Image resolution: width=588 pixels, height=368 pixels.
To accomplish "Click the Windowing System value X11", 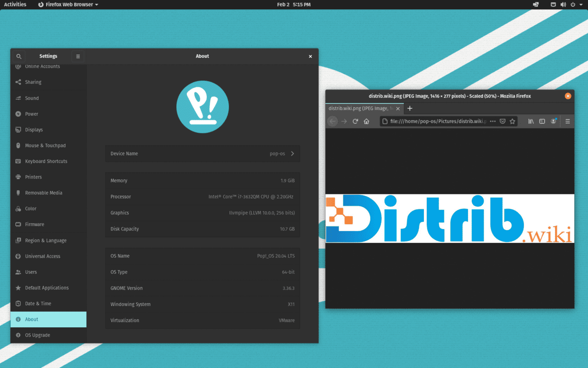I will coord(292,304).
